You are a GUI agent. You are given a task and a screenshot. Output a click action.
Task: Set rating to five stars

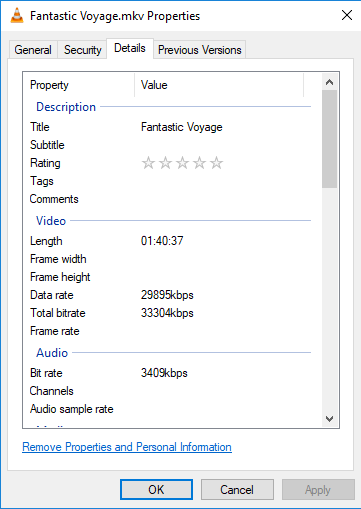point(216,163)
